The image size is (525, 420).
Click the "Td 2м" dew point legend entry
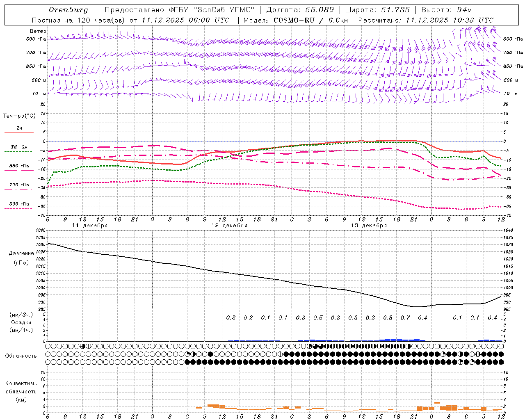[19, 147]
